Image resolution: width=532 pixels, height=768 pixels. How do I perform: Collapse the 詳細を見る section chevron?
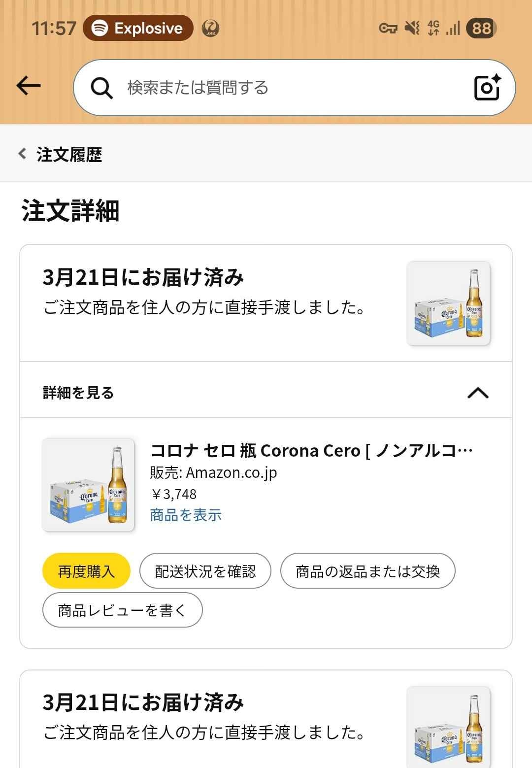tap(477, 393)
